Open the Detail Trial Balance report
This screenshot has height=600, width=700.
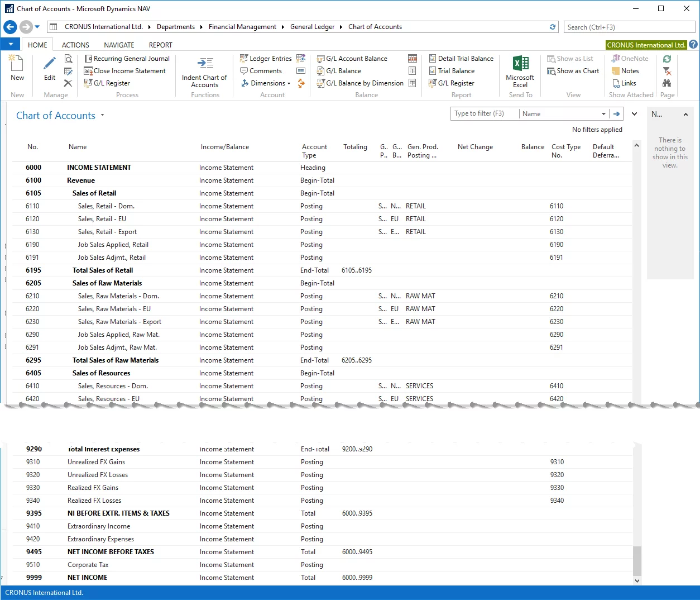coord(465,59)
